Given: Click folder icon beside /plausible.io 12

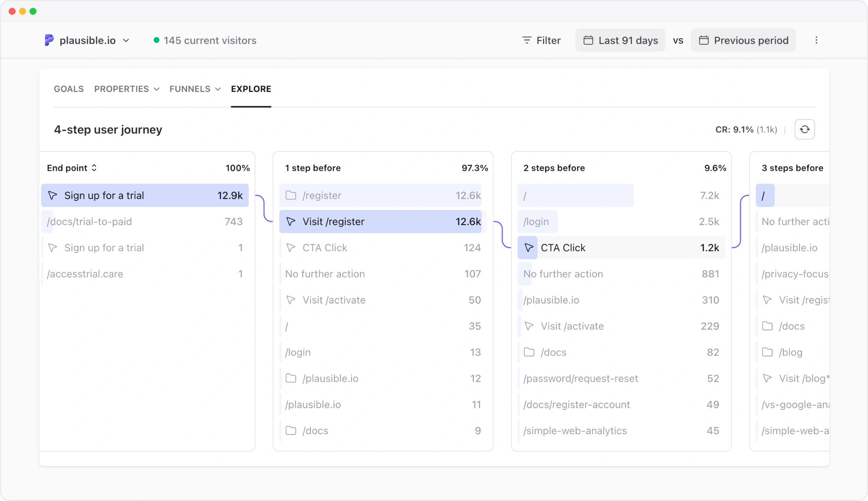Looking at the screenshot, I should click(x=291, y=378).
